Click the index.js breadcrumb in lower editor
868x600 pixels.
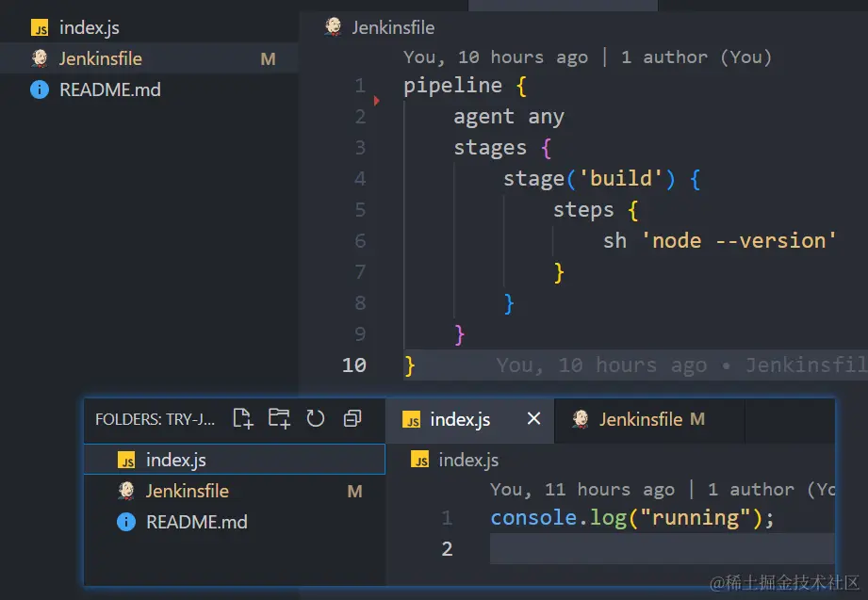pos(469,460)
